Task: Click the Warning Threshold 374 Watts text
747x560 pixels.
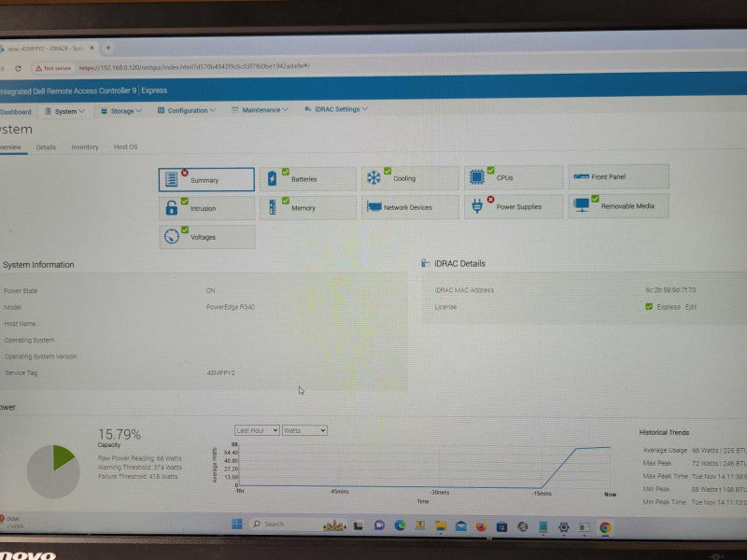Action: point(139,468)
